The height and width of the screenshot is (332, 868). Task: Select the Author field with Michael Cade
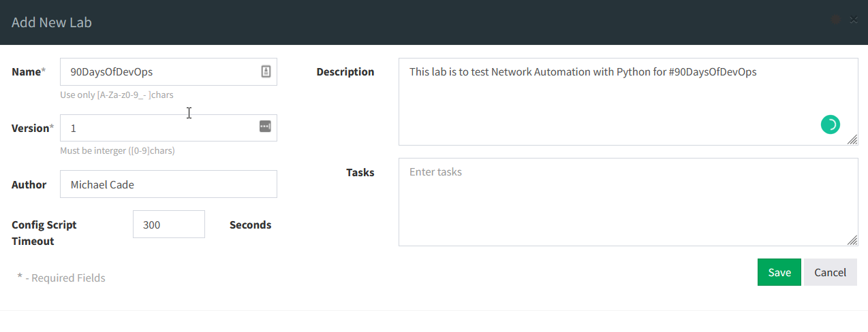168,184
